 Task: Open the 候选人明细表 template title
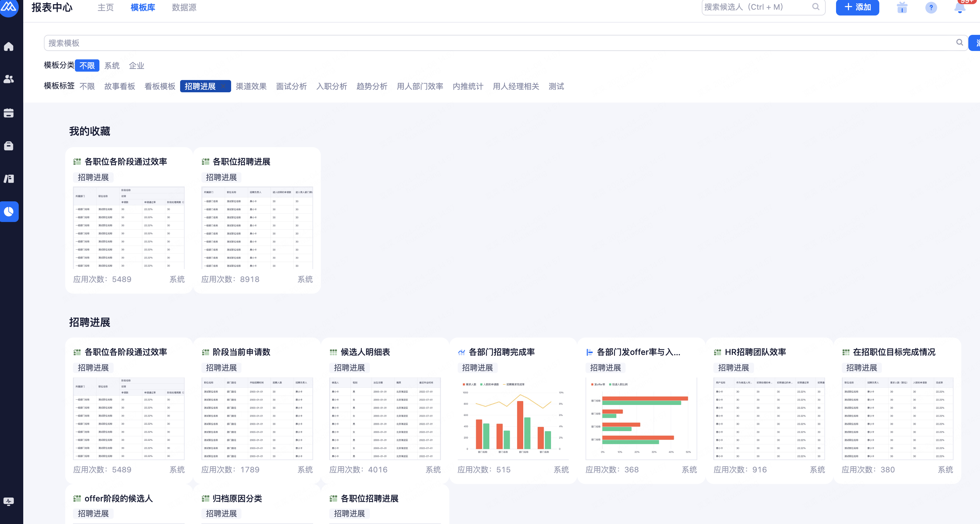tap(365, 352)
